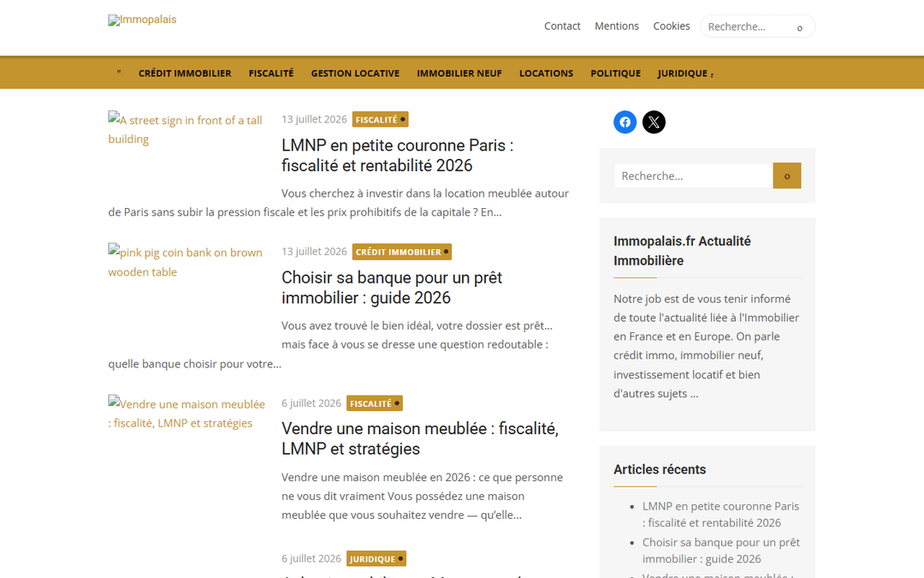Select the Fiscalité tag on first article
This screenshot has width=924, height=578.
coord(380,119)
